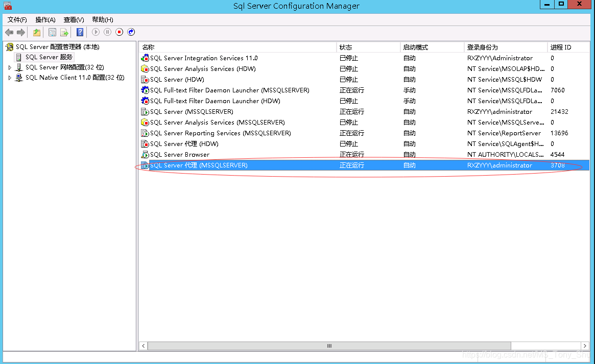The image size is (595, 364).
Task: Click the Up one level folder icon
Action: coord(36,32)
